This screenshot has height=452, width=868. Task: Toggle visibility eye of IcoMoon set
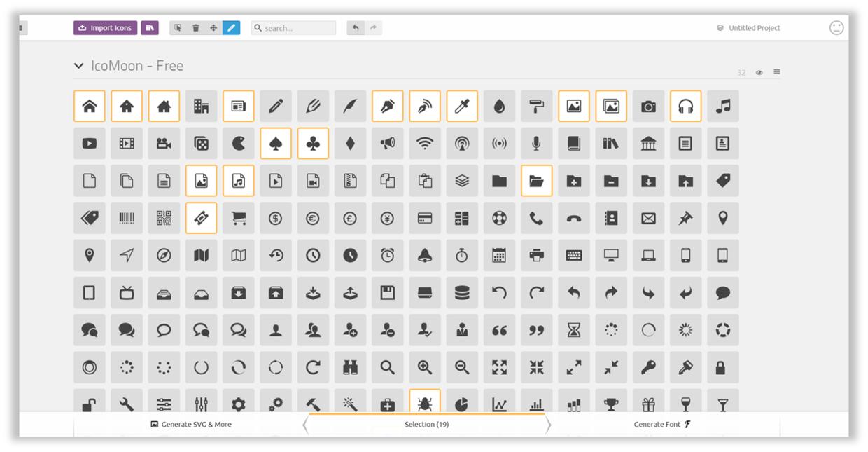[759, 72]
